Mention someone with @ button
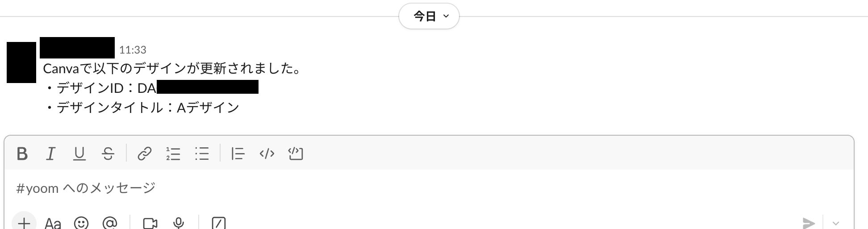The width and height of the screenshot is (868, 229). click(x=110, y=222)
